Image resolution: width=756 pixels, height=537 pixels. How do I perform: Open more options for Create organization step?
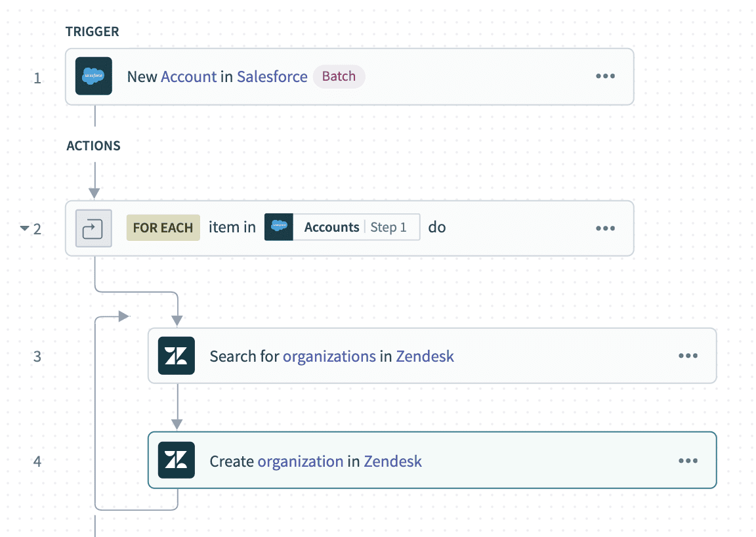(688, 460)
